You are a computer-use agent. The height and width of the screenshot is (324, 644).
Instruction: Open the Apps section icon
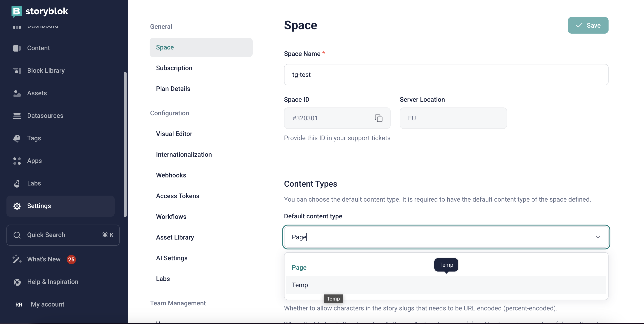pos(17,161)
